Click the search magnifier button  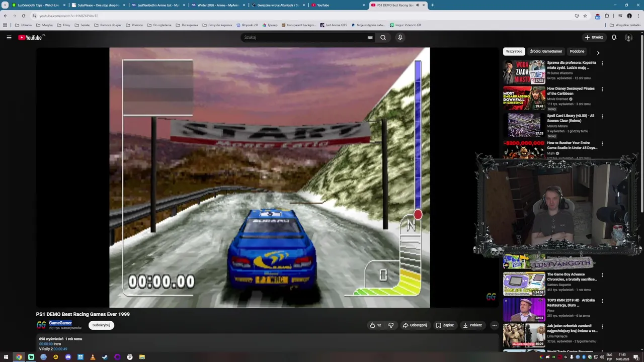(383, 37)
